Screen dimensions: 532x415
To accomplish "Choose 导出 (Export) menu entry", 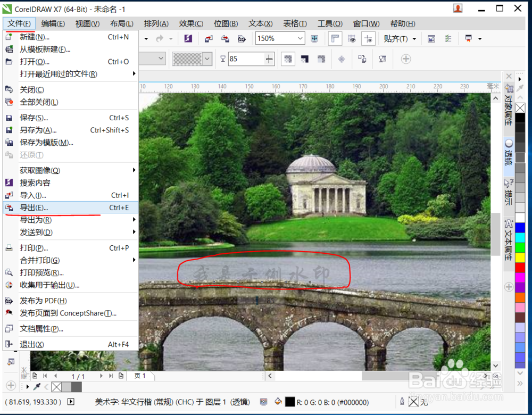I will [x=71, y=207].
